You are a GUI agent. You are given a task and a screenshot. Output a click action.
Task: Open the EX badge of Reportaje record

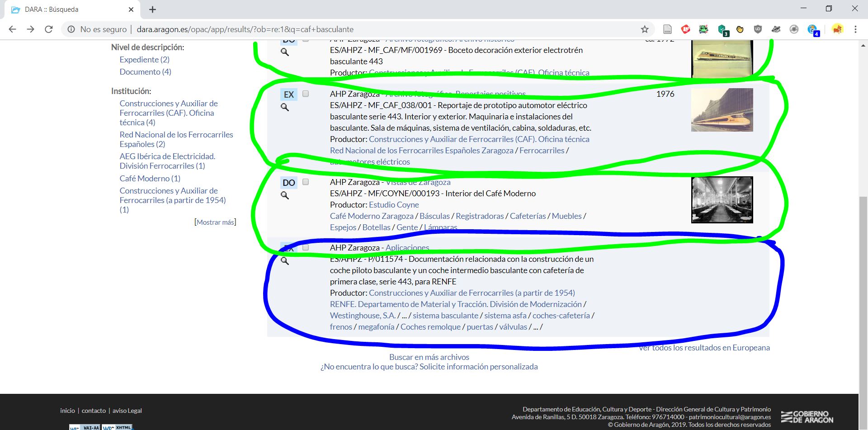click(x=289, y=95)
